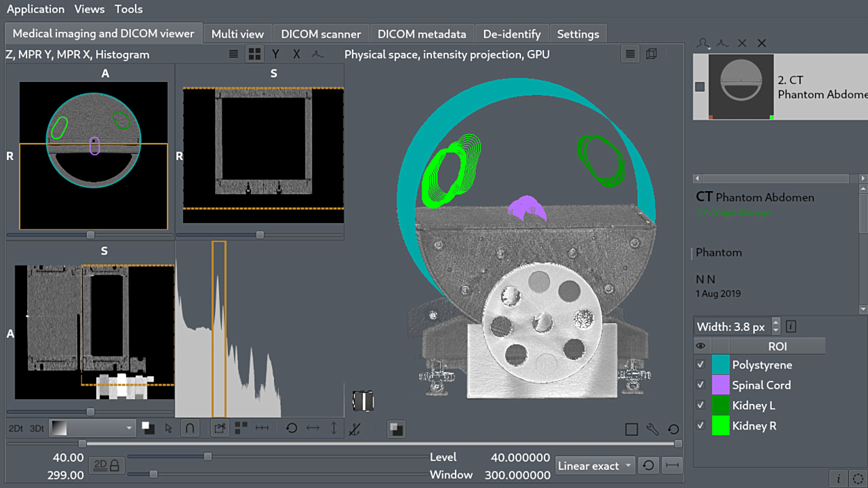The image size is (868, 488).
Task: Open the wrench settings for the 3D view
Action: (x=652, y=429)
